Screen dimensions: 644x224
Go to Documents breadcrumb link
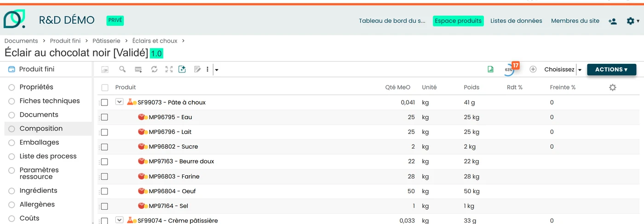click(x=21, y=41)
